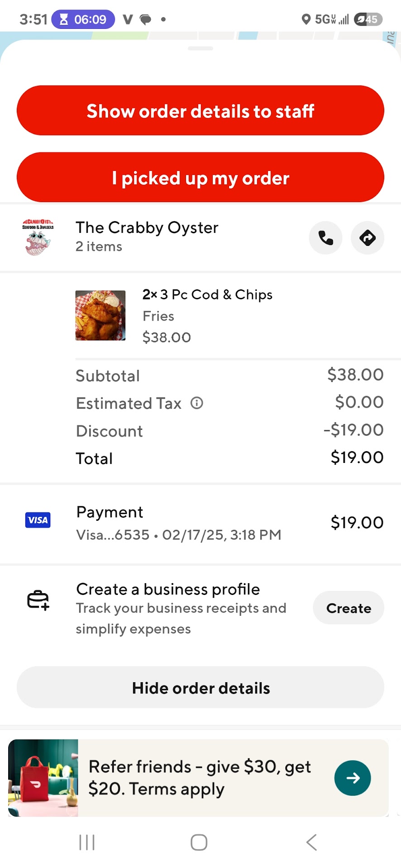Open the Cod & Chips item photo
The height and width of the screenshot is (868, 401).
click(100, 315)
